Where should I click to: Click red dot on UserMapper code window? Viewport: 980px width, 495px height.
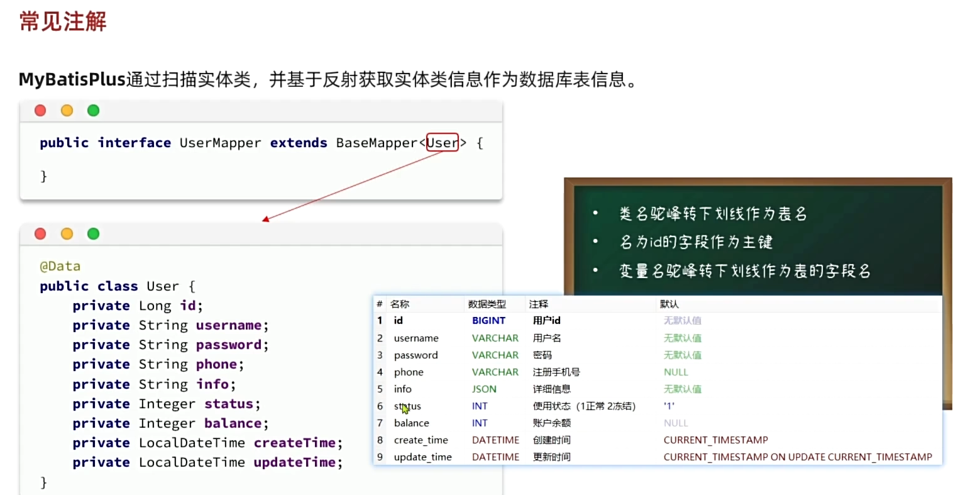40,111
